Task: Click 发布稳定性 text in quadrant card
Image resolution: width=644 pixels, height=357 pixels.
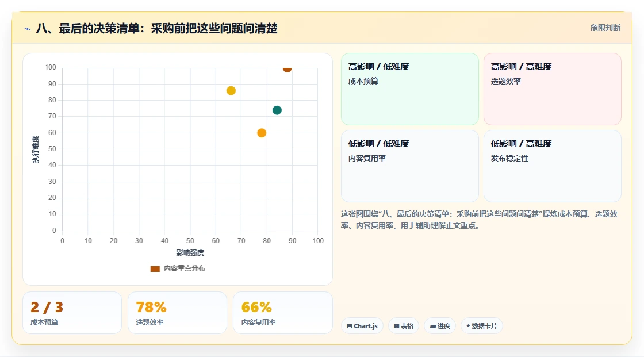Action: point(509,158)
